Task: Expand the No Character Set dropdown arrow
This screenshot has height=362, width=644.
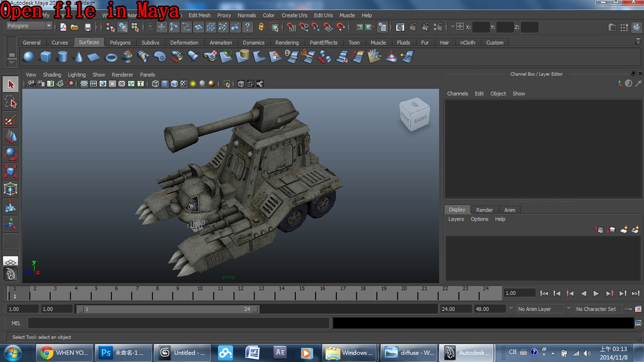Action: [569, 309]
